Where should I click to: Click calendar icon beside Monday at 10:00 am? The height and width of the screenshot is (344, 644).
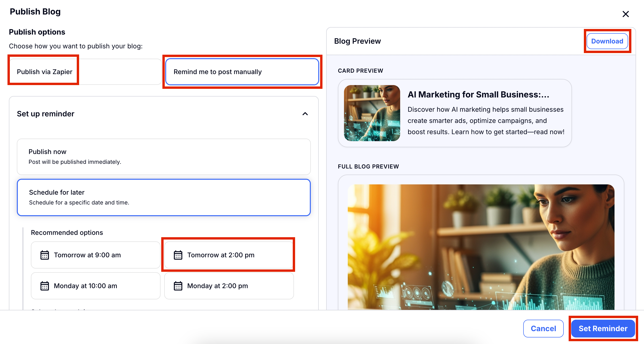coord(44,286)
